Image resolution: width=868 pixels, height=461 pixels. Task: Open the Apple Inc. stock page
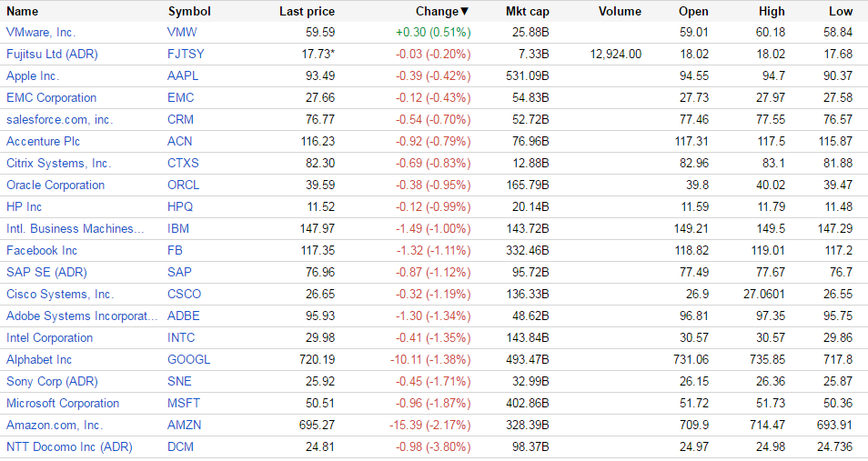[x=33, y=75]
